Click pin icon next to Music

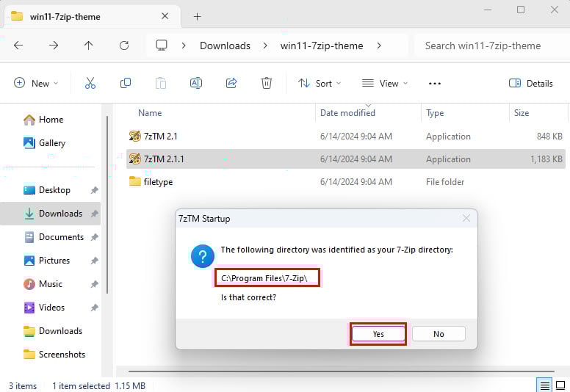click(95, 284)
